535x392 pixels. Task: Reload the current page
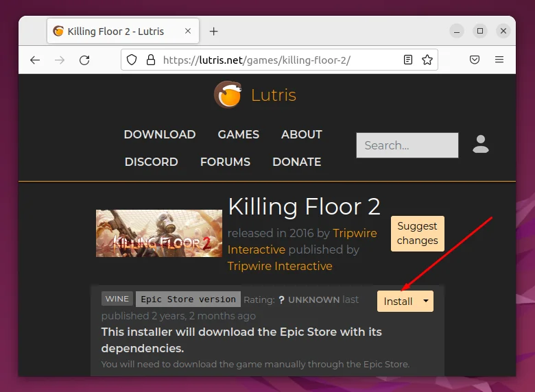coord(84,60)
